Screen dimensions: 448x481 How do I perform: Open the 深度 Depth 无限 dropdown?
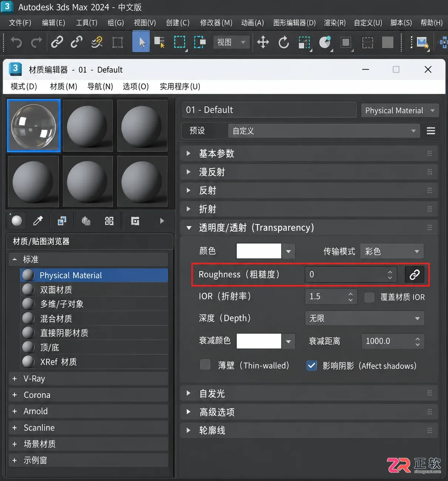click(364, 318)
